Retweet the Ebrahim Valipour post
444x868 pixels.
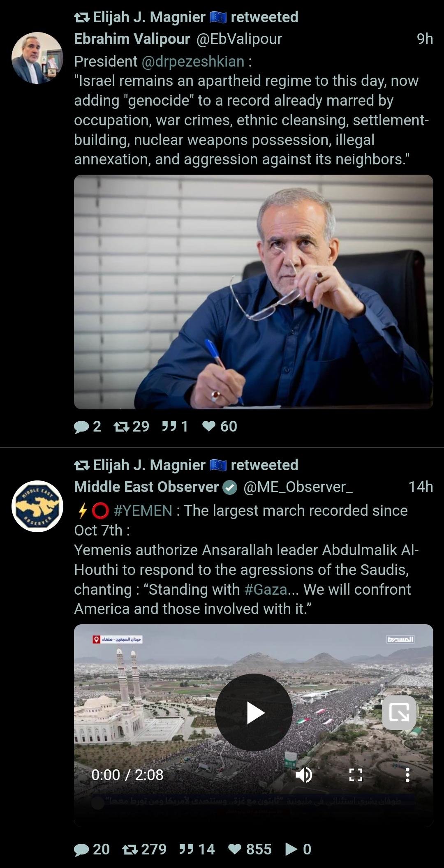point(131,427)
